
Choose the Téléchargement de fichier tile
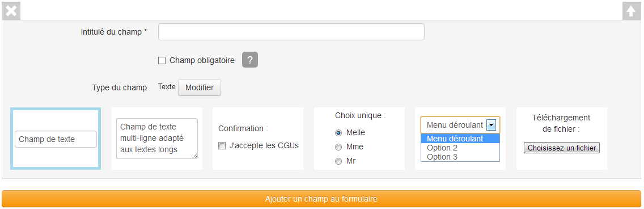[561, 139]
